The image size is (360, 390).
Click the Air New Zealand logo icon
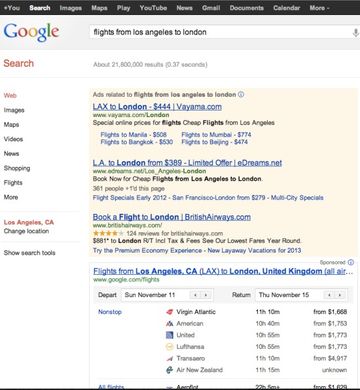click(x=170, y=370)
